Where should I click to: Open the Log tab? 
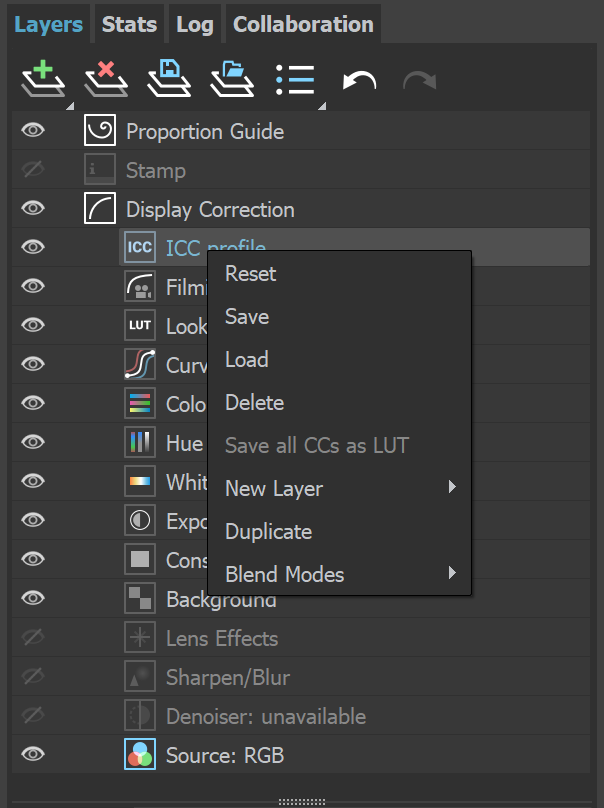[195, 24]
